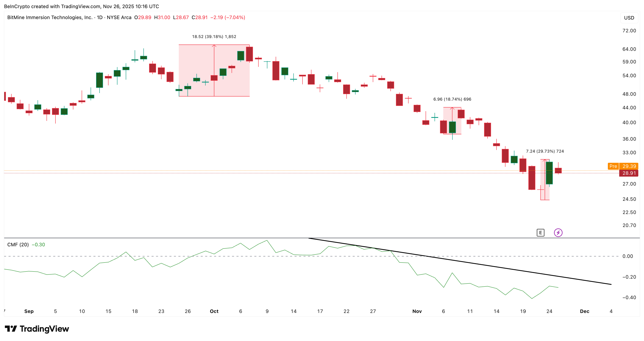Select the USD currency label in top right

coord(629,18)
